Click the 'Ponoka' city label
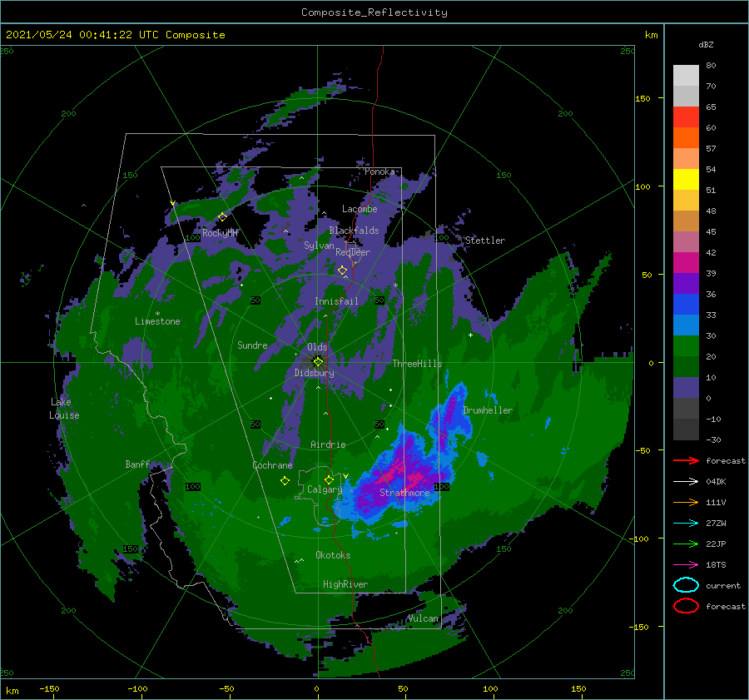749x700 pixels. pos(379,171)
